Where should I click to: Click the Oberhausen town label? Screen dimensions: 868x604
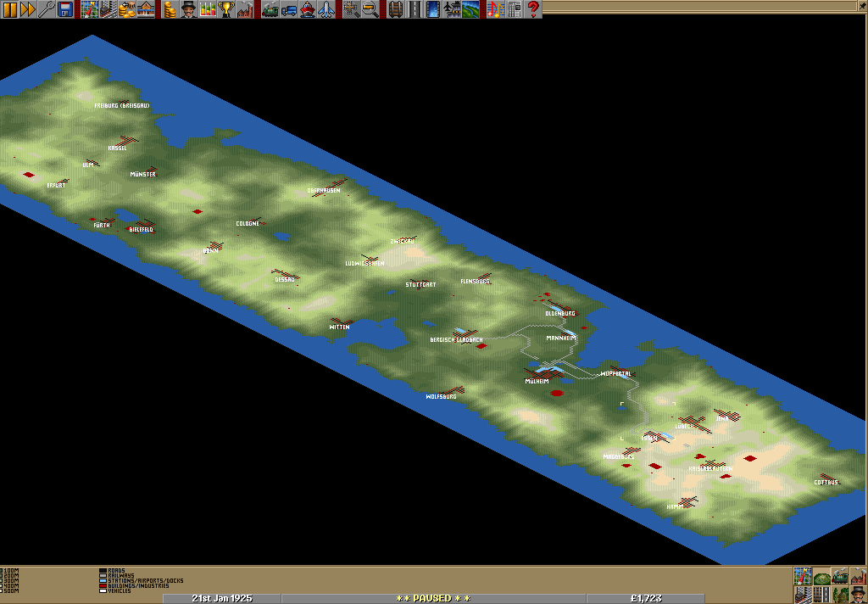(x=324, y=191)
